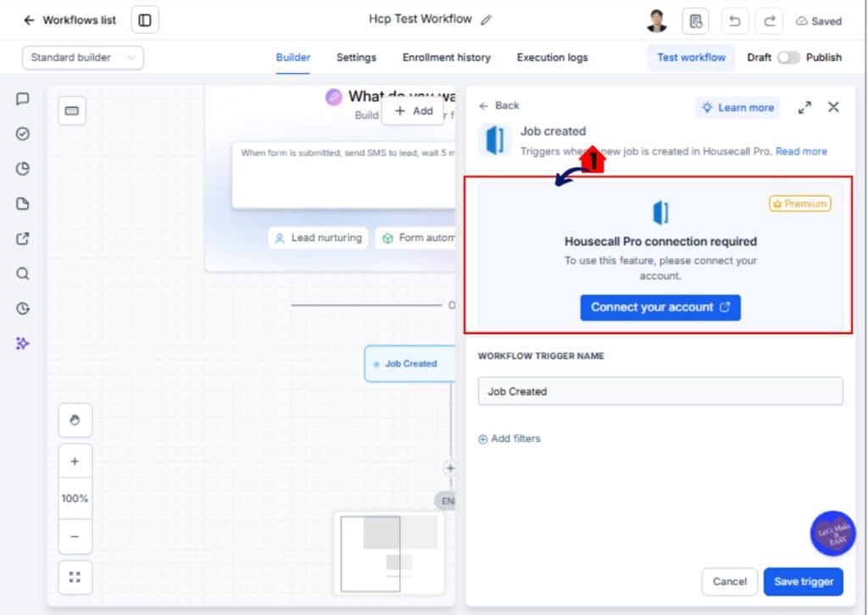Redo the last change

point(770,21)
